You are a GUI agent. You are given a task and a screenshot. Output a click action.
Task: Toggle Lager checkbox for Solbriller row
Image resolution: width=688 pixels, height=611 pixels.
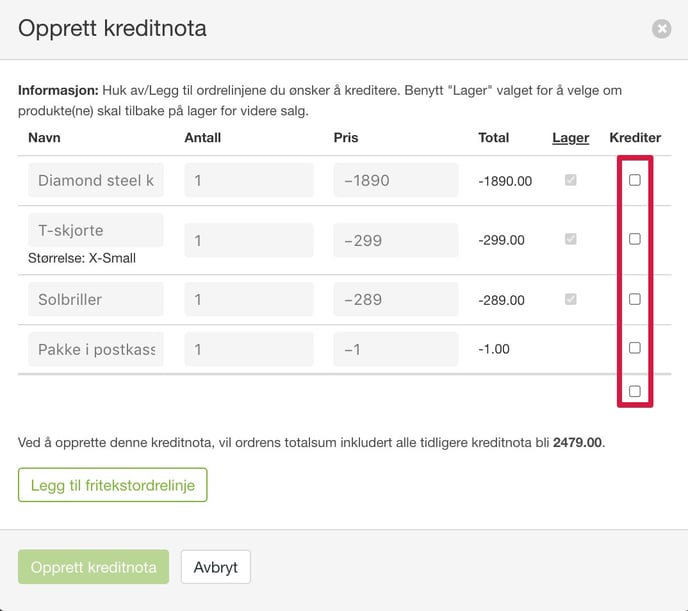(570, 299)
